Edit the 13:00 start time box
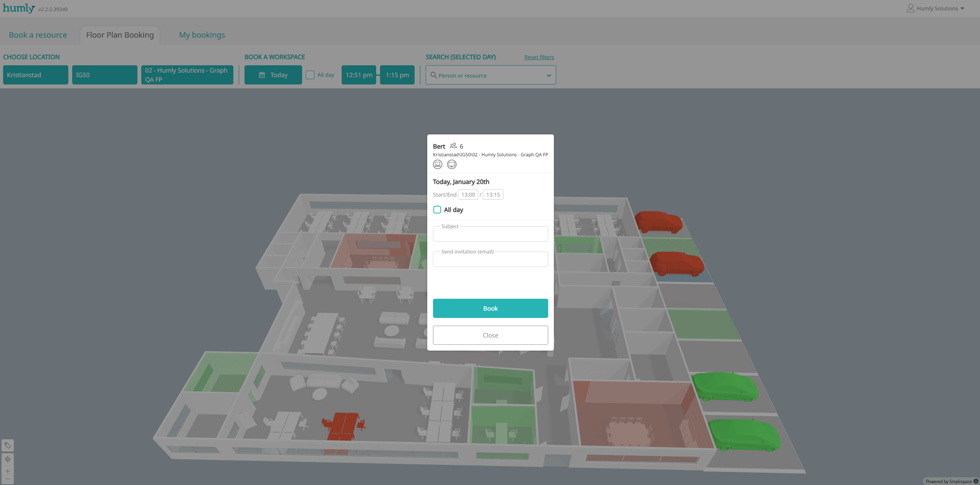Image resolution: width=980 pixels, height=485 pixels. 468,194
